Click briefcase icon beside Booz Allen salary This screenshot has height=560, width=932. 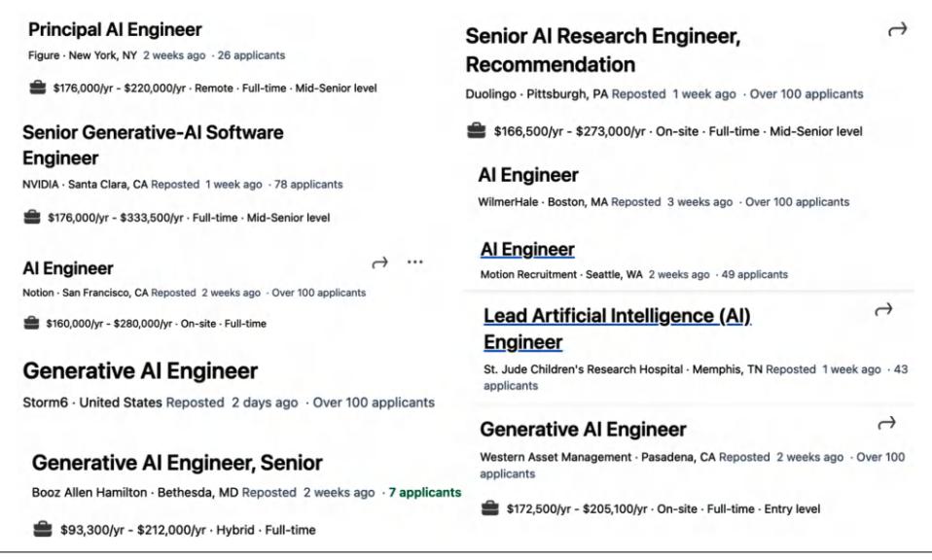point(43,529)
